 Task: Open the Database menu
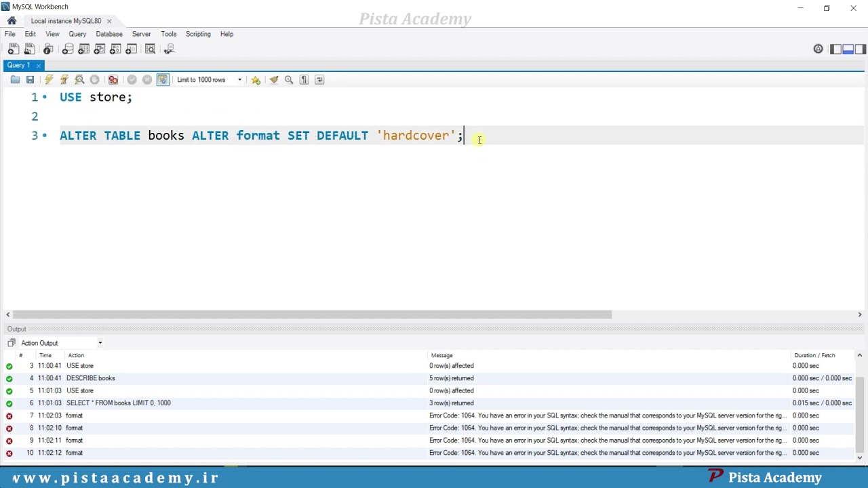[x=109, y=34]
